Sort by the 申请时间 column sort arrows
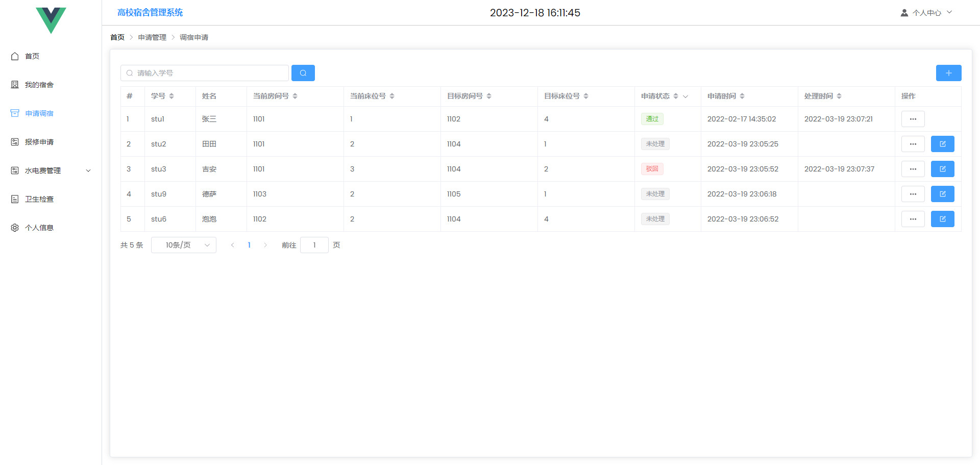This screenshot has height=465, width=980. (742, 96)
